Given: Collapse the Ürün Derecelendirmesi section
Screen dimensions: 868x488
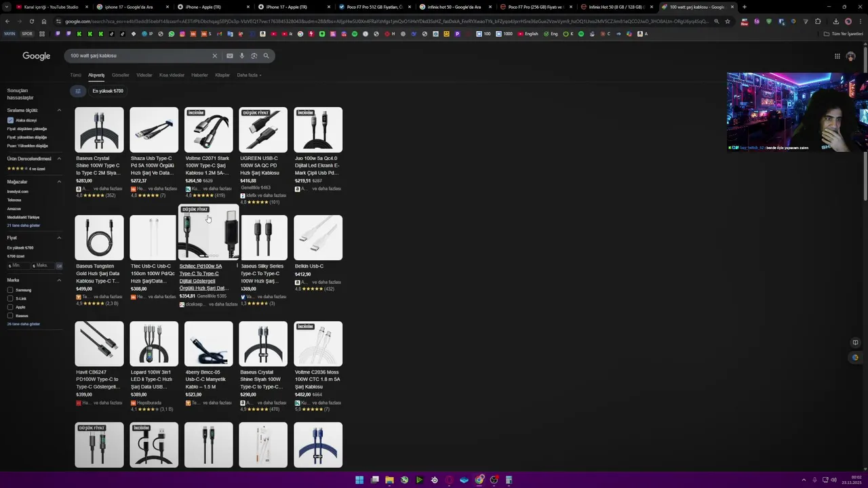Looking at the screenshot, I should tap(59, 159).
